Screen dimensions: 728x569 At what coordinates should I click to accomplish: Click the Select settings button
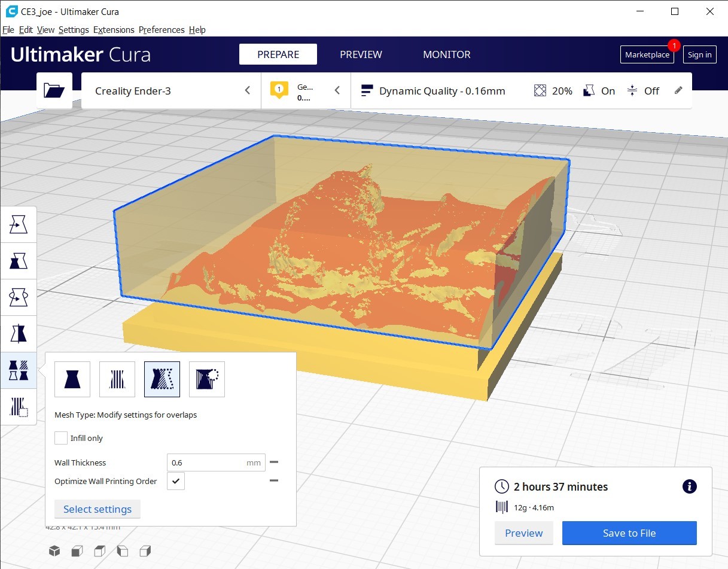[x=98, y=509]
